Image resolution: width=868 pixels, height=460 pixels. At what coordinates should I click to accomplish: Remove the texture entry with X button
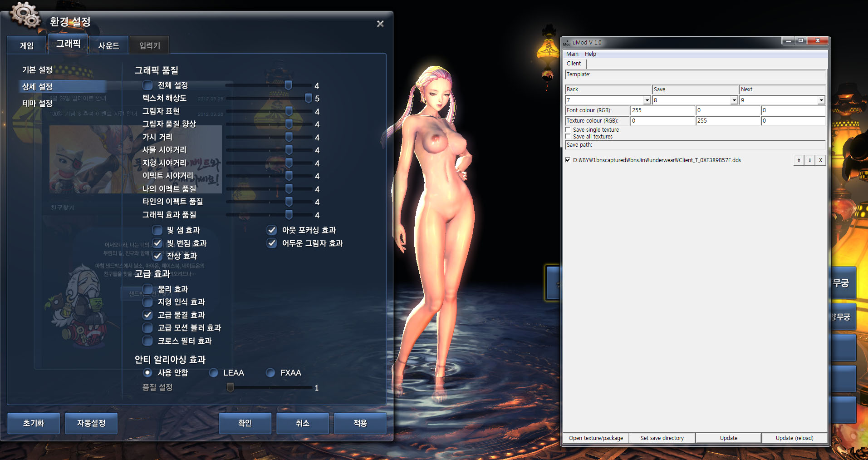pos(820,160)
